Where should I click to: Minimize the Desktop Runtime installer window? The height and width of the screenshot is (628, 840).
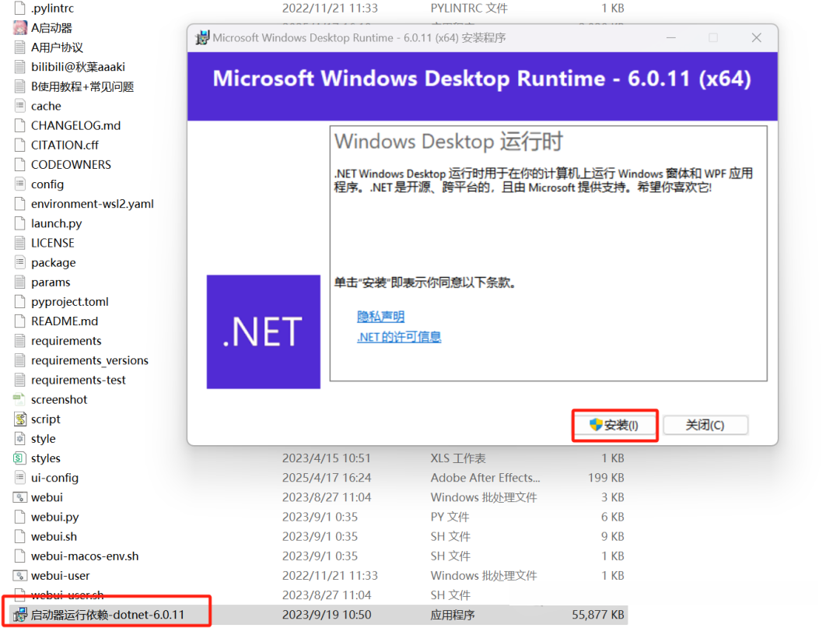(671, 37)
